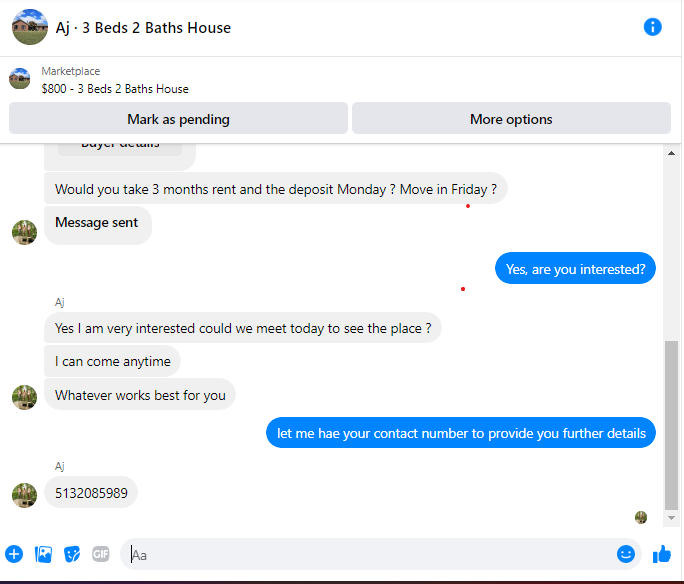Open conversation info with the blue i icon
This screenshot has width=684, height=584.
tap(652, 27)
